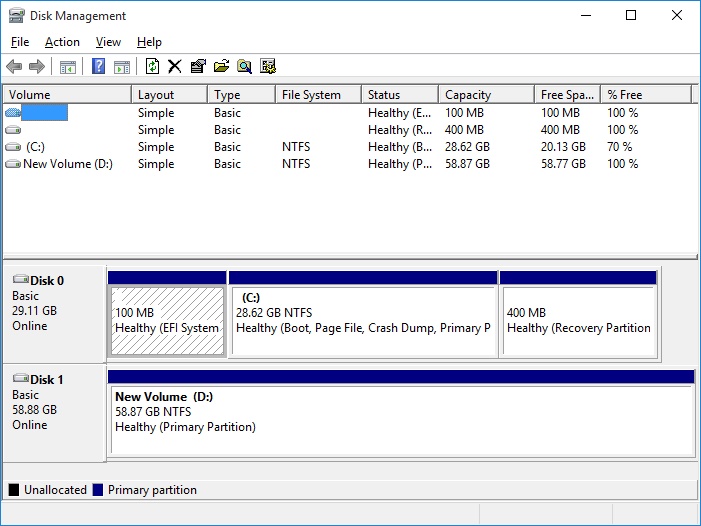Click the Disk 1 label panel
Screen dimensions: 701x526
[x=53, y=410]
